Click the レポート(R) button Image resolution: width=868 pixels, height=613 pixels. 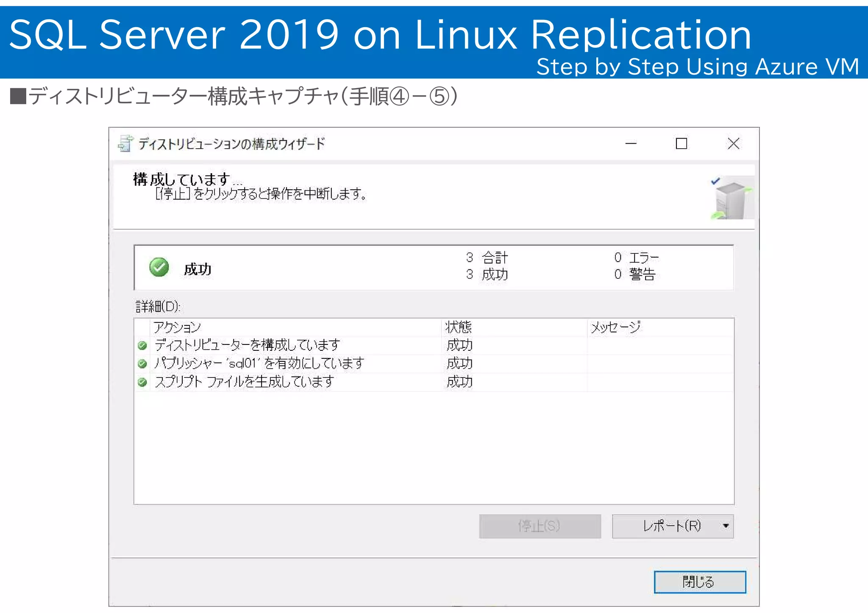pos(673,526)
